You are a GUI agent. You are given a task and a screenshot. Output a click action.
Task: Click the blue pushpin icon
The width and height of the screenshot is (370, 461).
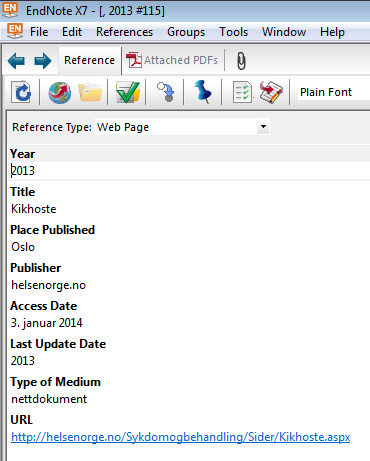202,92
